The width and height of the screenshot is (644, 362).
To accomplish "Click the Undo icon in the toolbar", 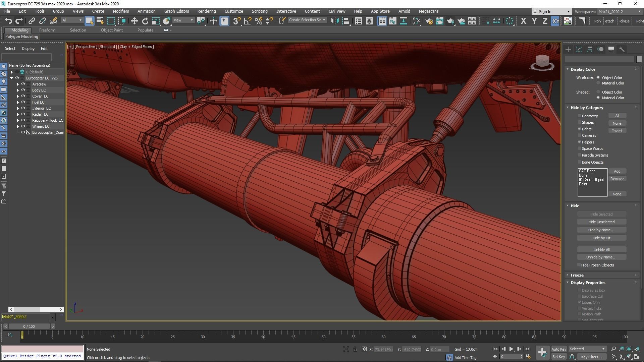I will (x=8, y=21).
